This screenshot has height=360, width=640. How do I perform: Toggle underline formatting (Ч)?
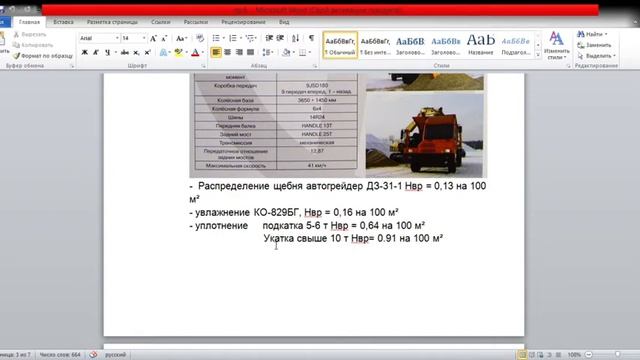pyautogui.click(x=108, y=52)
